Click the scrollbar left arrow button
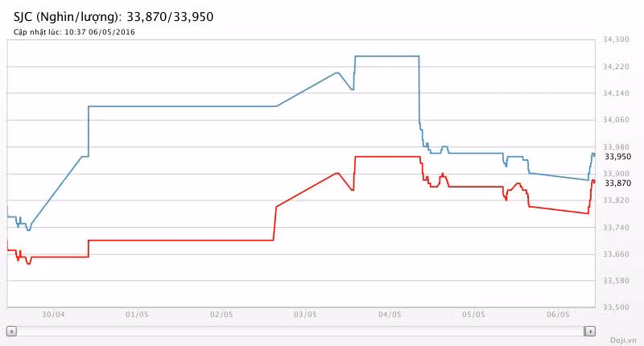 click(11, 331)
